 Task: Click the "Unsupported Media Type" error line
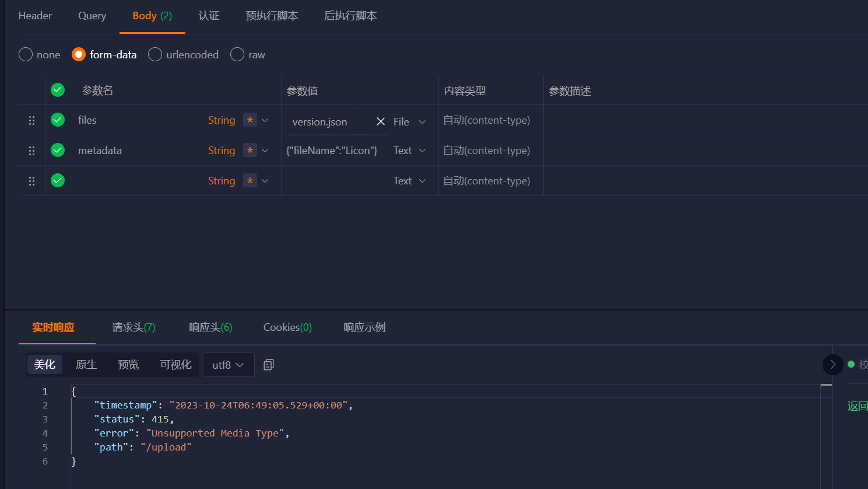point(192,433)
